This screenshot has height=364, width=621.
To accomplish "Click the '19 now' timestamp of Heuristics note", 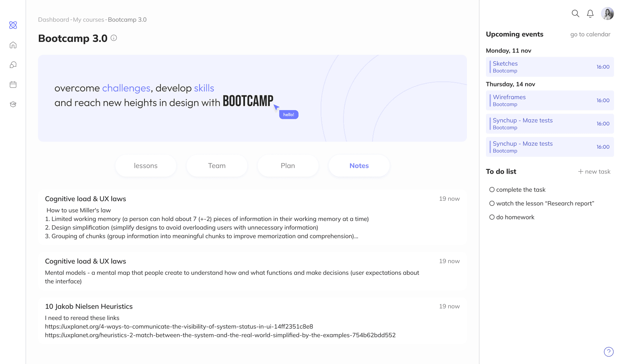I will click(449, 306).
